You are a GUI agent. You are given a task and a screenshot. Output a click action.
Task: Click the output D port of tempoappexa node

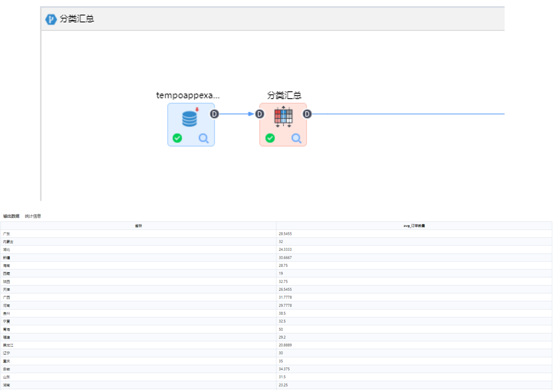(215, 114)
